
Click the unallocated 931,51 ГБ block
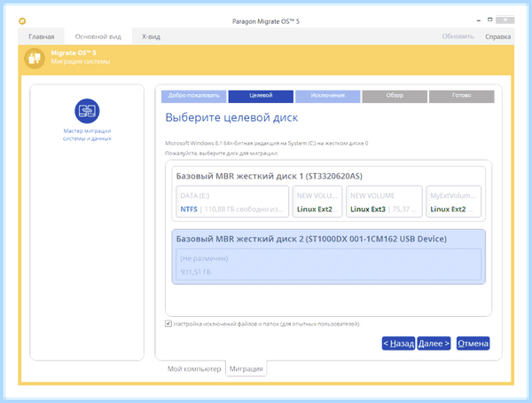click(328, 265)
